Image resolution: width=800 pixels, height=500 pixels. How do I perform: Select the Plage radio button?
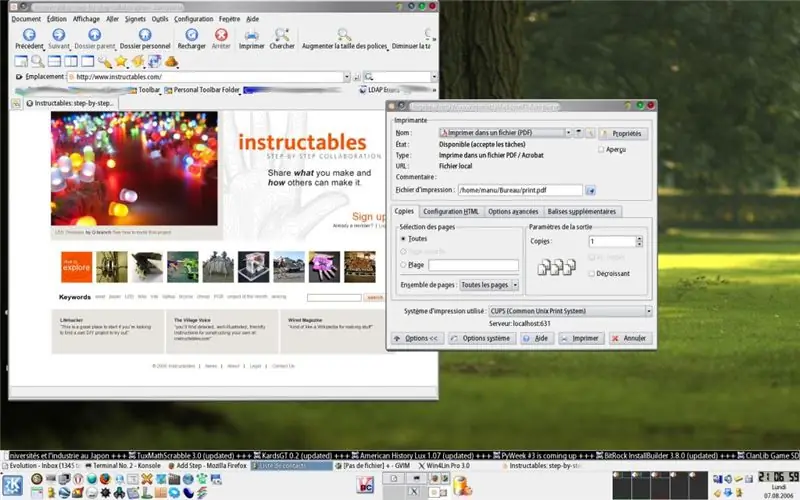[x=403, y=265]
